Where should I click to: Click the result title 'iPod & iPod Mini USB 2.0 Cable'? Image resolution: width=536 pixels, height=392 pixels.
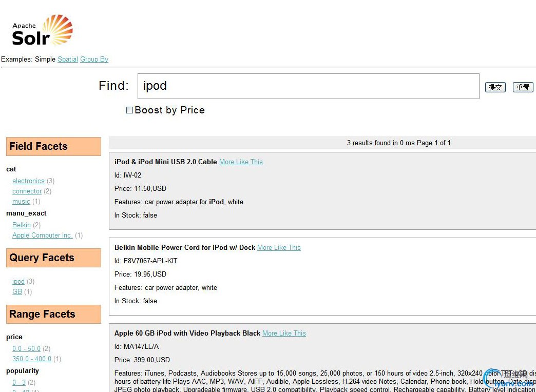pos(166,162)
